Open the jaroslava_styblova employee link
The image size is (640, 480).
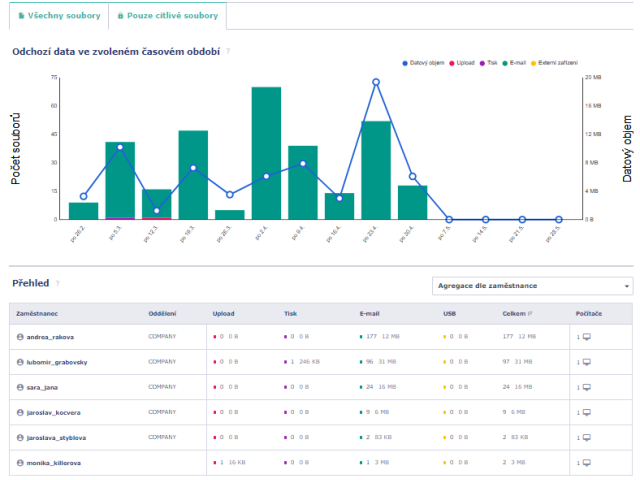pos(56,437)
